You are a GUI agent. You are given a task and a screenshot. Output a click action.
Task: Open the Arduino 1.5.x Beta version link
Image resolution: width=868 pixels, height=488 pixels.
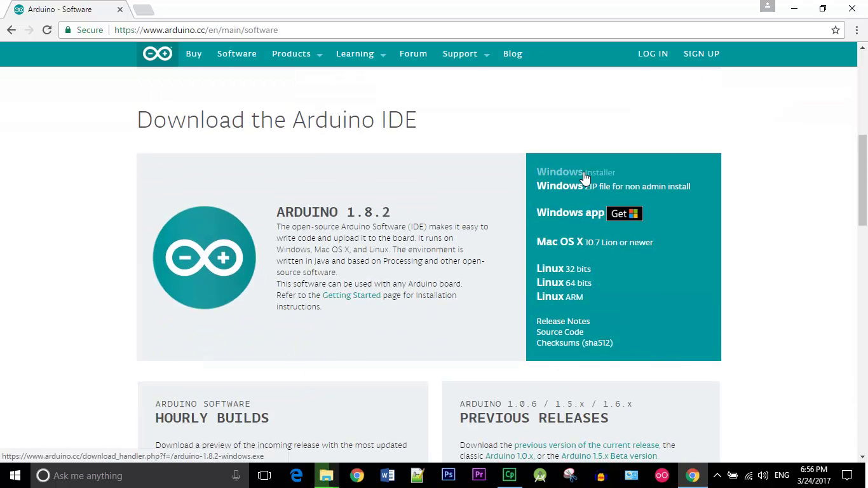609,456
